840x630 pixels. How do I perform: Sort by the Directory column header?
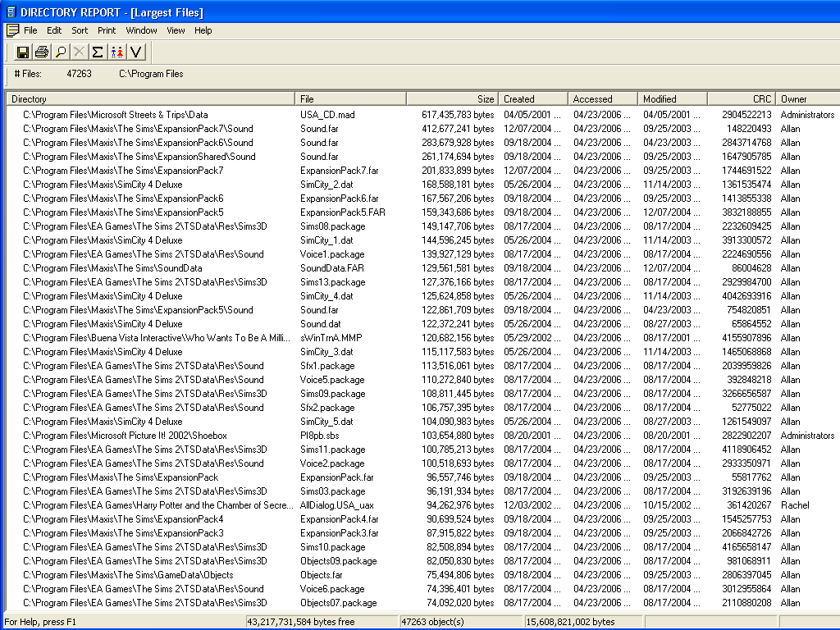(151, 99)
